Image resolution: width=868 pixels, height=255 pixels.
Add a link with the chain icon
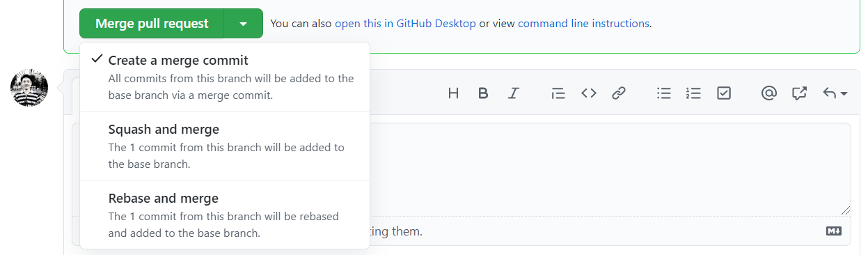tap(619, 93)
